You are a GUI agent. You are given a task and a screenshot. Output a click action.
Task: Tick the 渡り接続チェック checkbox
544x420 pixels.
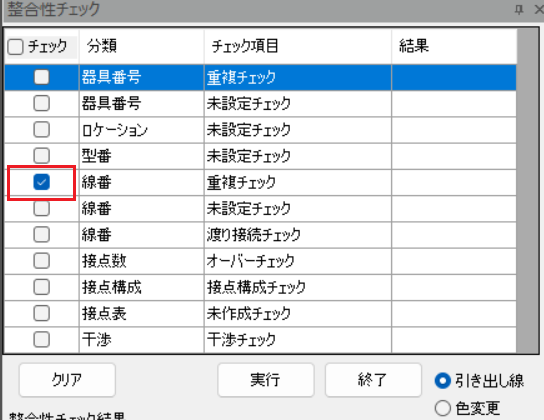pos(42,234)
